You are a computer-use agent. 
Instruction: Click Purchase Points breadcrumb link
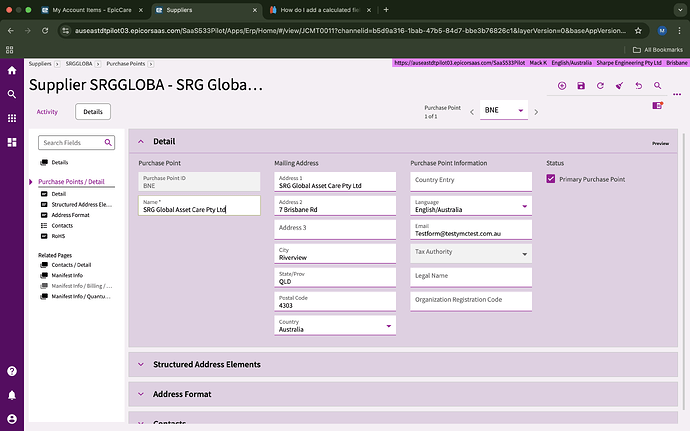coord(125,64)
